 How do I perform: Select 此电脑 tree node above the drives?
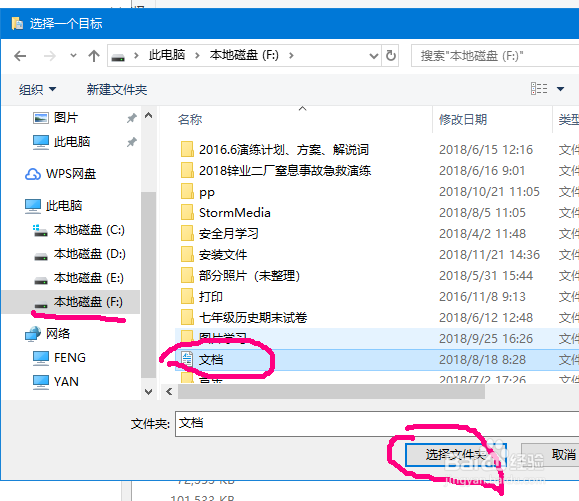tap(54, 206)
